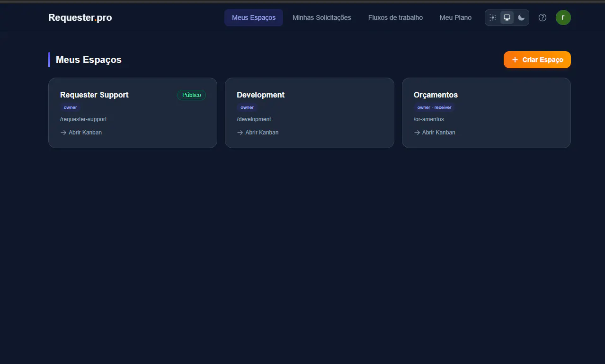Open Minhas Solicitações page
The height and width of the screenshot is (364, 605).
[x=322, y=18]
